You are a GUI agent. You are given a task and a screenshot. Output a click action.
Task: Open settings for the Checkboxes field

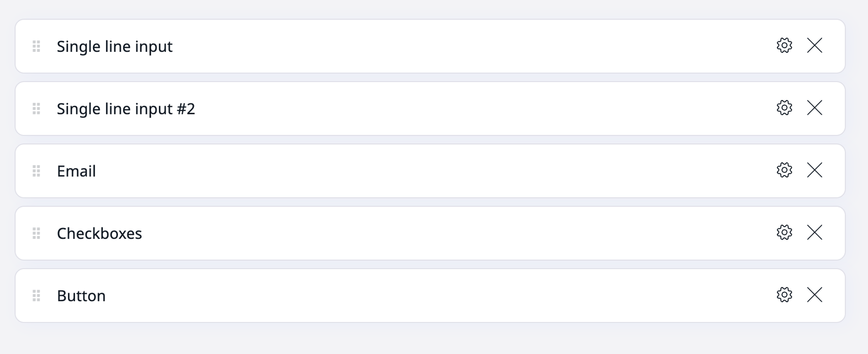[x=784, y=232]
